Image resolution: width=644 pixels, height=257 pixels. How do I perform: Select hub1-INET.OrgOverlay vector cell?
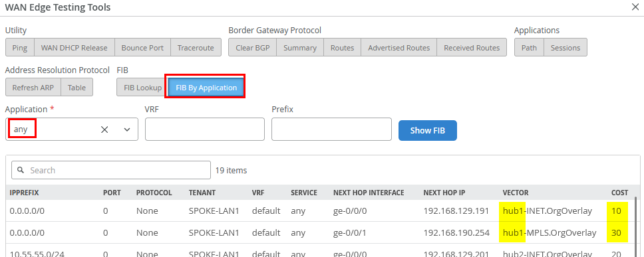click(x=548, y=211)
